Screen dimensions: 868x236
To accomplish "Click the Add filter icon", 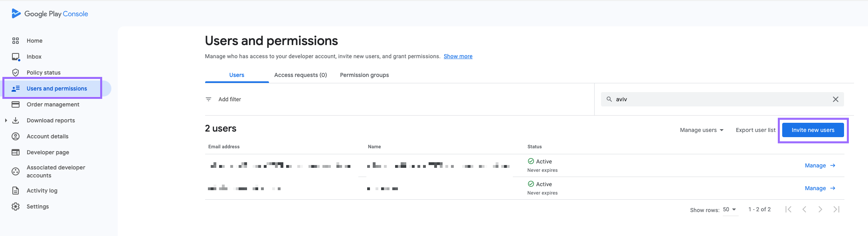I will coord(208,99).
